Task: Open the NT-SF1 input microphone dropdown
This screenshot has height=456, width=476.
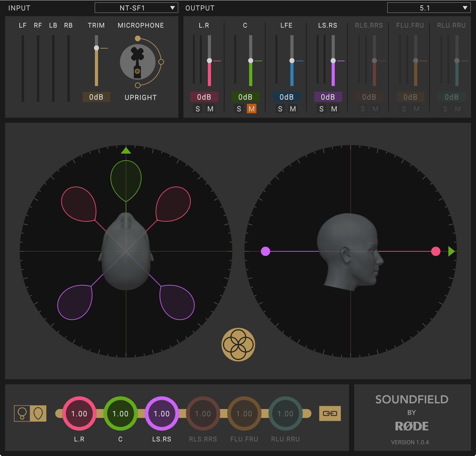Action: point(136,8)
